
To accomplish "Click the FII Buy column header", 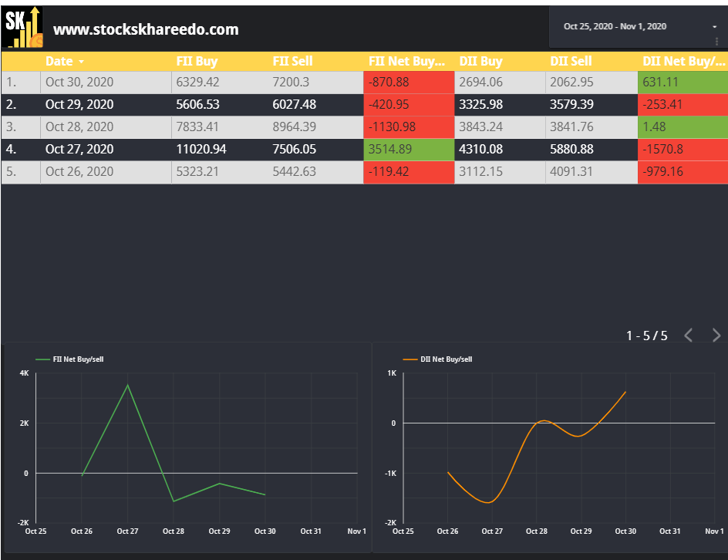I will click(x=197, y=61).
